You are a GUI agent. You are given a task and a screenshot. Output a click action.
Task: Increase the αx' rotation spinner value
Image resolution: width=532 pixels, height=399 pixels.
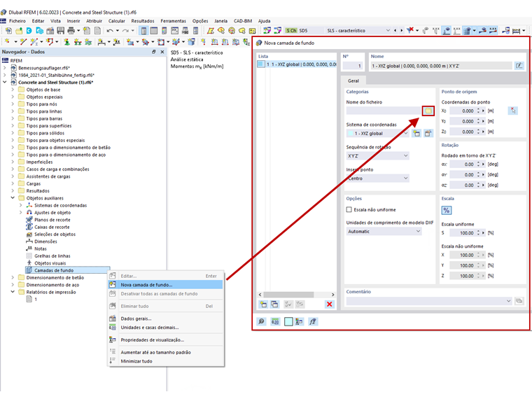[478, 162]
